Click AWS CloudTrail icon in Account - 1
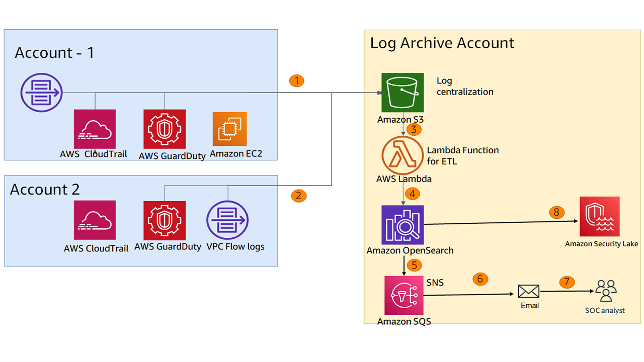Screen dimensions: 644x362 (95, 129)
